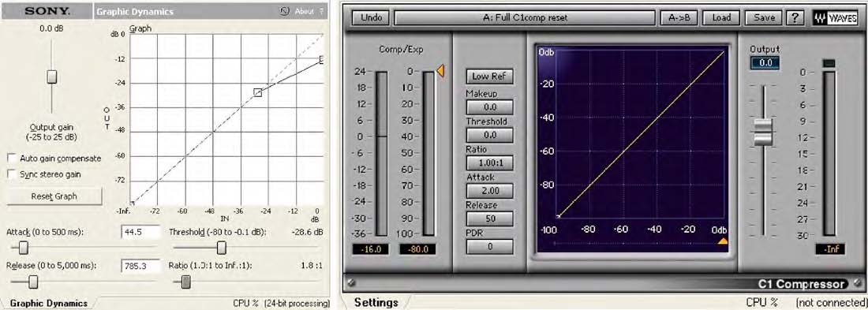Click the clip indicator above output meter

click(x=828, y=64)
